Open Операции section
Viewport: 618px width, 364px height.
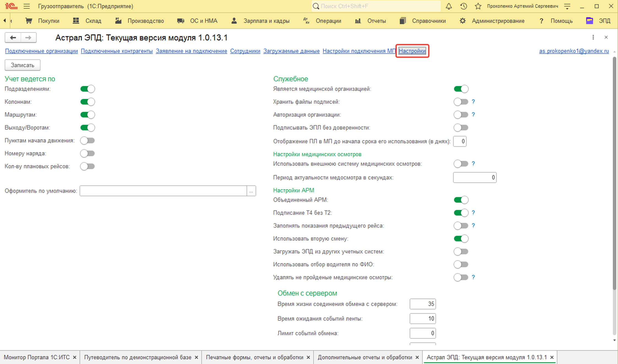pyautogui.click(x=322, y=21)
